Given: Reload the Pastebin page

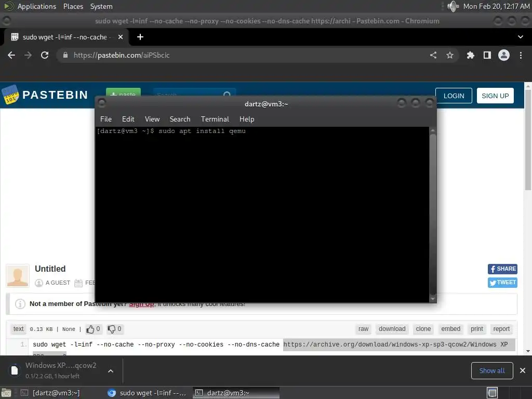Looking at the screenshot, I should (x=45, y=55).
